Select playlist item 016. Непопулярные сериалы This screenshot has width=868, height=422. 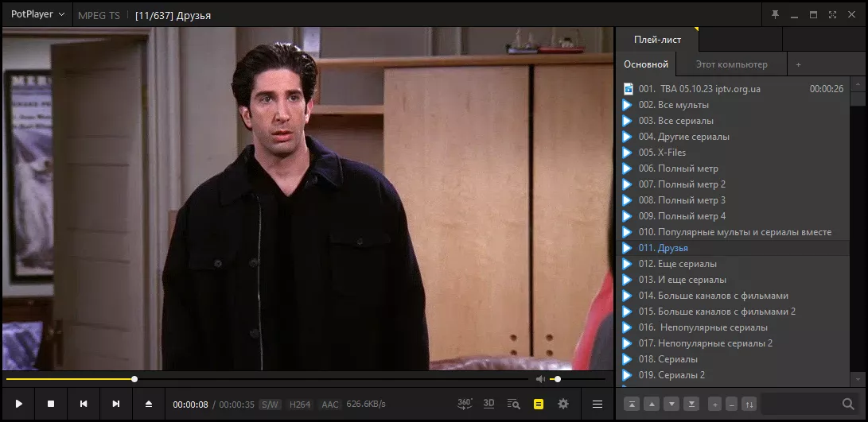point(733,327)
